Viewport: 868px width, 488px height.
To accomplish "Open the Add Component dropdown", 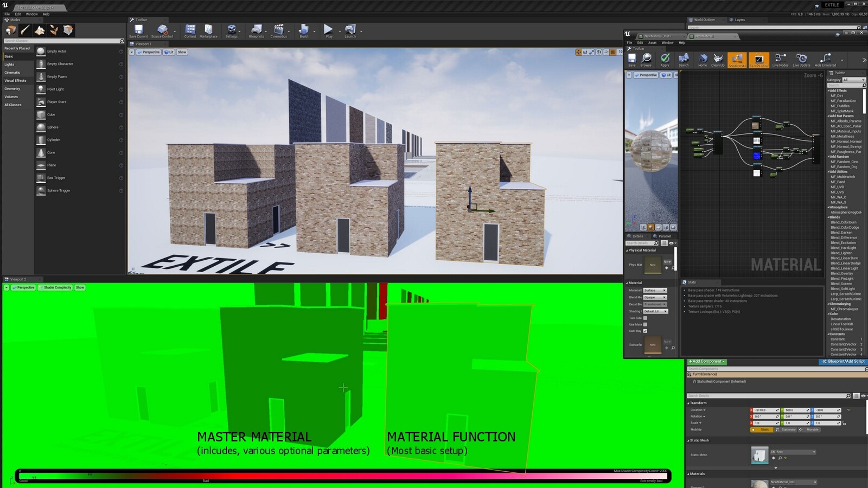I will (707, 361).
